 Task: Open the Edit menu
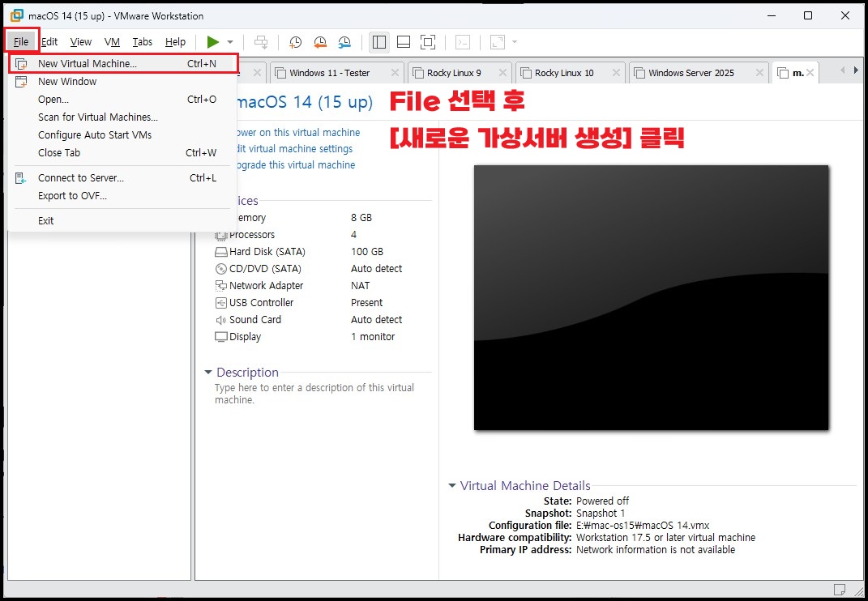click(x=49, y=42)
